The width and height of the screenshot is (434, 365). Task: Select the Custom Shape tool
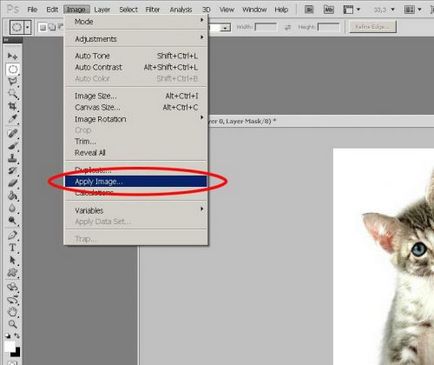[x=13, y=273]
